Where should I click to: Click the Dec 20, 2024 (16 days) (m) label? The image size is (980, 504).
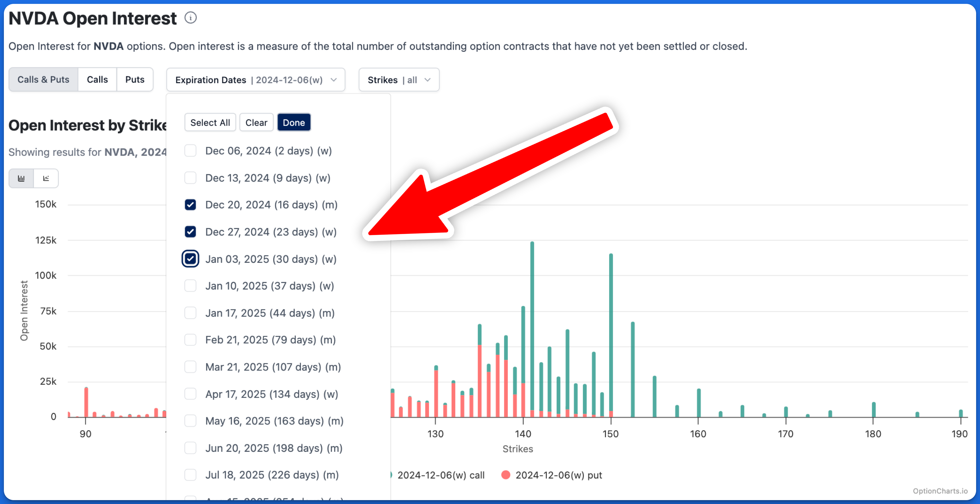click(x=271, y=205)
